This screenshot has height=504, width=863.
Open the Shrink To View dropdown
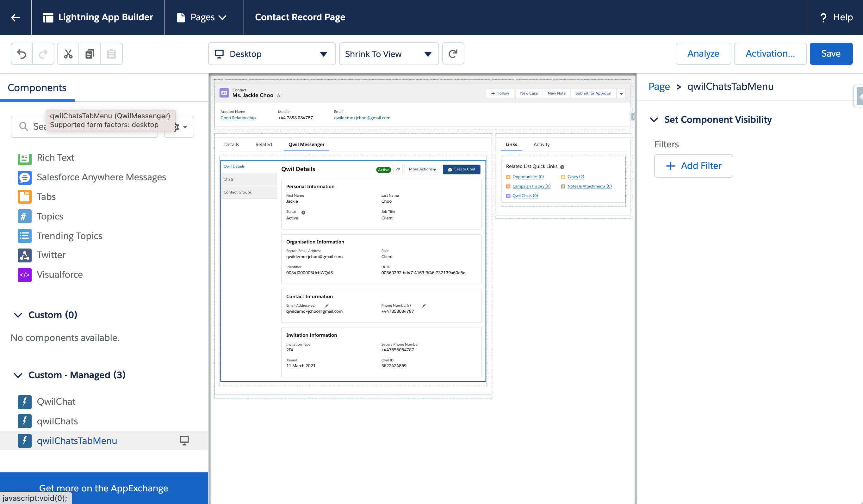pos(389,54)
